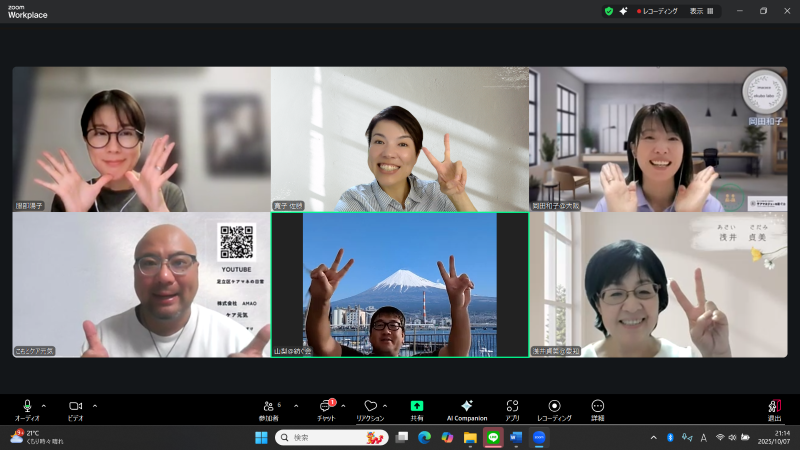This screenshot has width=800, height=450.
Task: Open AI Companion from the toolbar
Action: [x=466, y=408]
